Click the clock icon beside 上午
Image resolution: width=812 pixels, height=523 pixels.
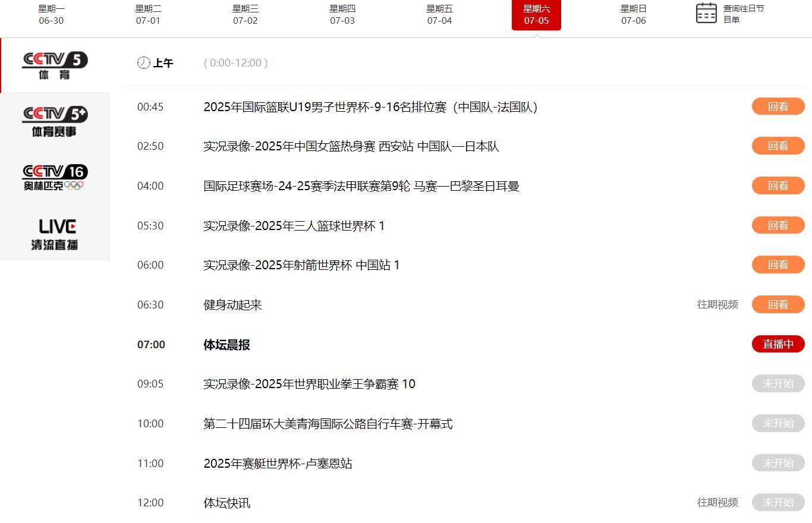pyautogui.click(x=143, y=63)
